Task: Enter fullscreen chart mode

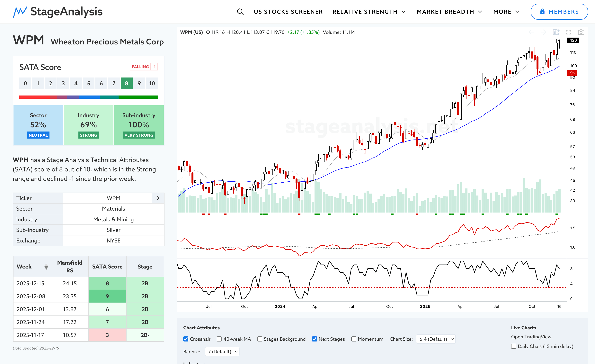Action: (568, 32)
